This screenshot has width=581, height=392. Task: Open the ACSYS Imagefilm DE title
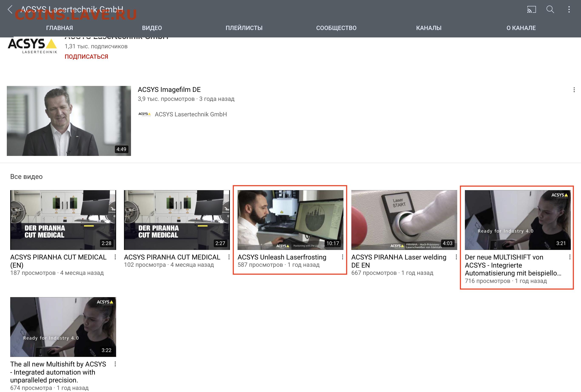pyautogui.click(x=169, y=90)
